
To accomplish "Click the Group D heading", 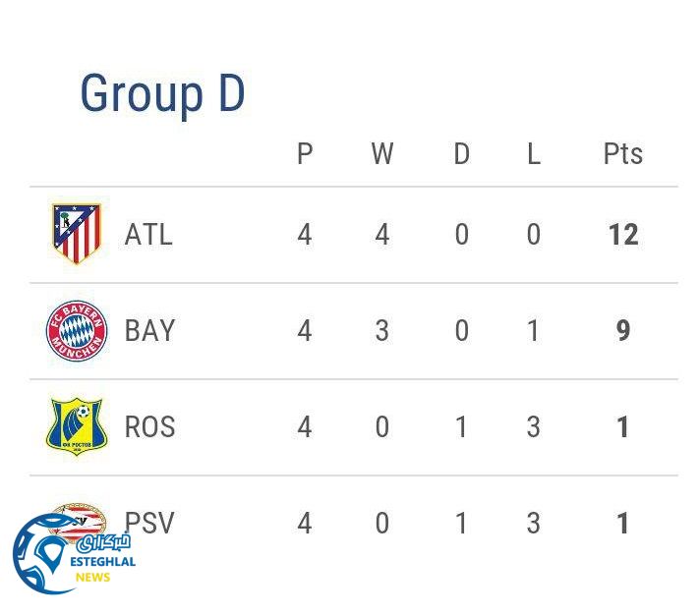I will [162, 94].
